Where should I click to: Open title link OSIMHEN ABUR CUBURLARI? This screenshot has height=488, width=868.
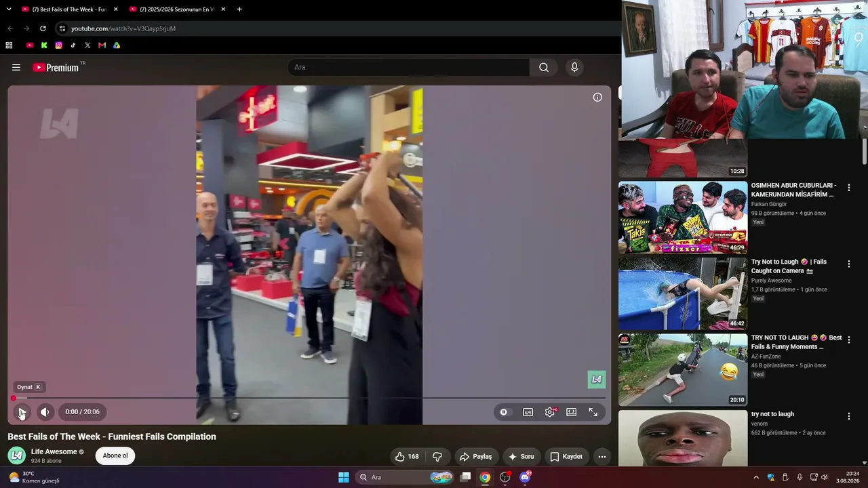coord(793,190)
